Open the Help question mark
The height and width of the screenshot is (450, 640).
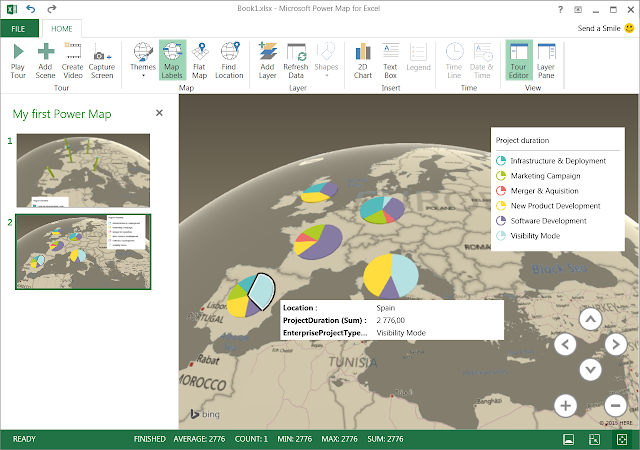coord(560,9)
